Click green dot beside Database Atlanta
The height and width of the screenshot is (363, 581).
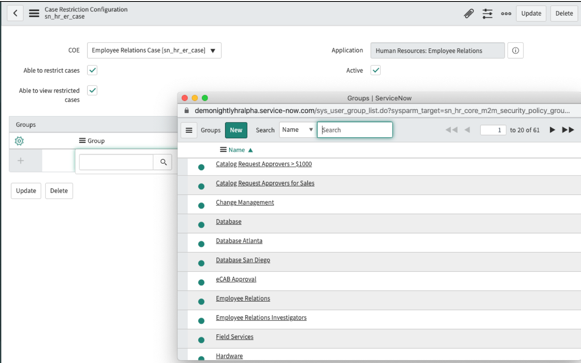[x=201, y=244]
